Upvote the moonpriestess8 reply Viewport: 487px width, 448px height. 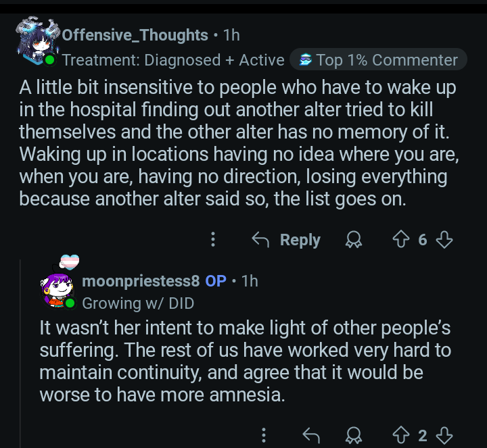coord(400,434)
